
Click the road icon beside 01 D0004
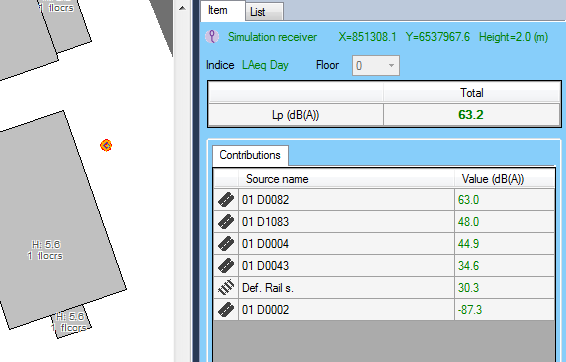[x=226, y=244]
